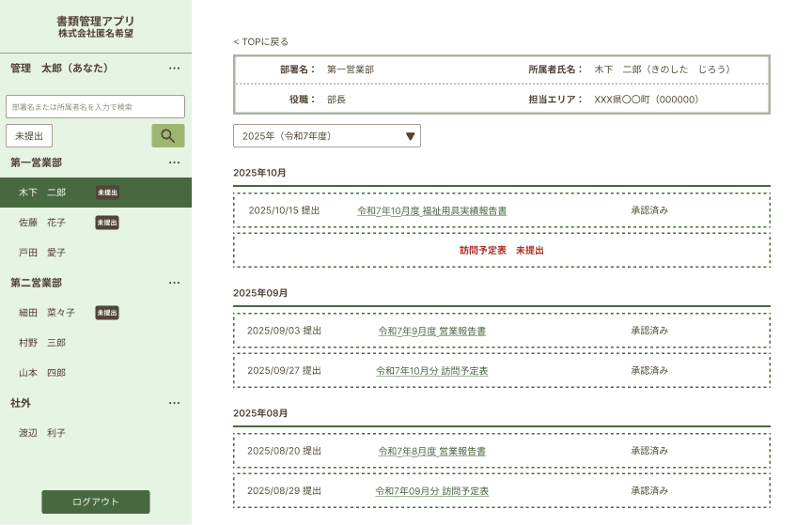812x525 pixels.
Task: Click the 未提出 badge beside 細田 菜々子
Action: [107, 313]
